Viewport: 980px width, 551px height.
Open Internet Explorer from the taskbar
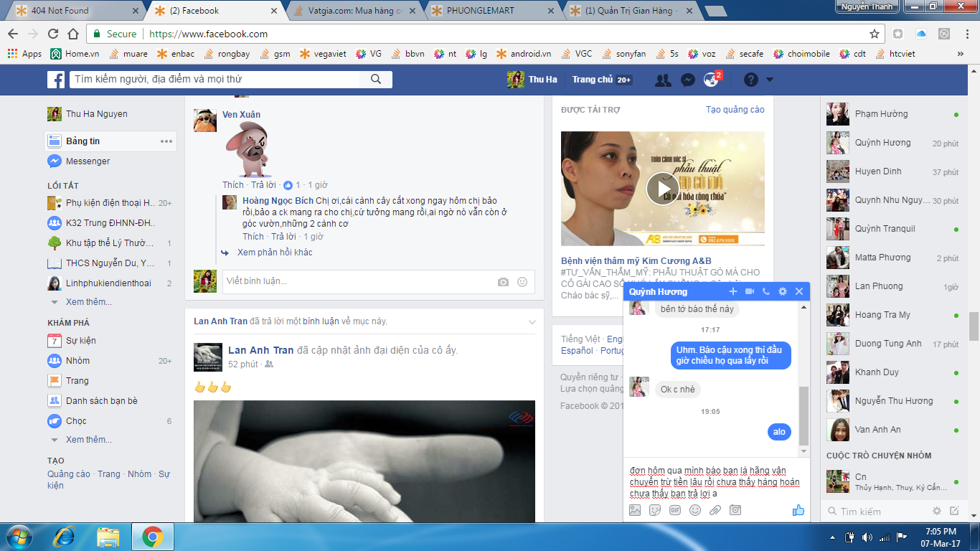pyautogui.click(x=65, y=536)
